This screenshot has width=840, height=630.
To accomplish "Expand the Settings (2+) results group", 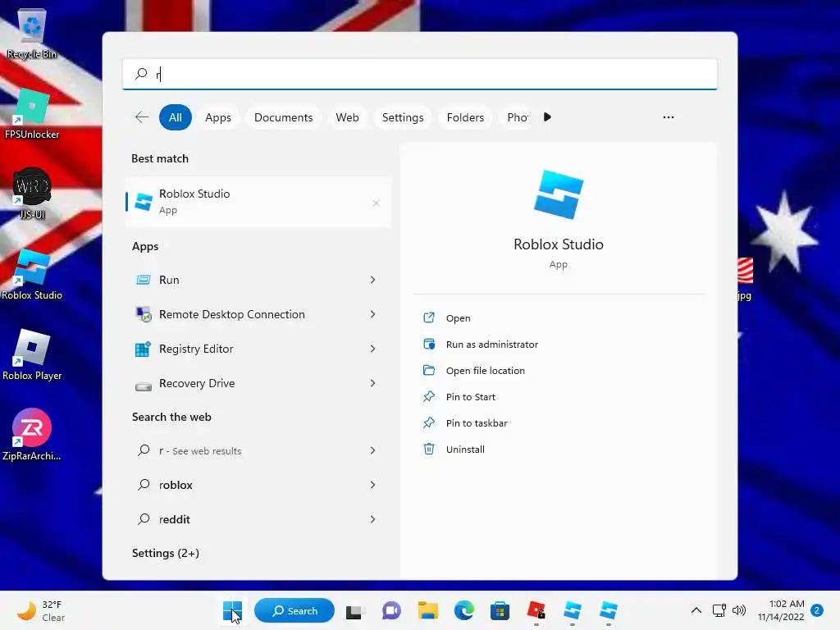I will (x=166, y=553).
